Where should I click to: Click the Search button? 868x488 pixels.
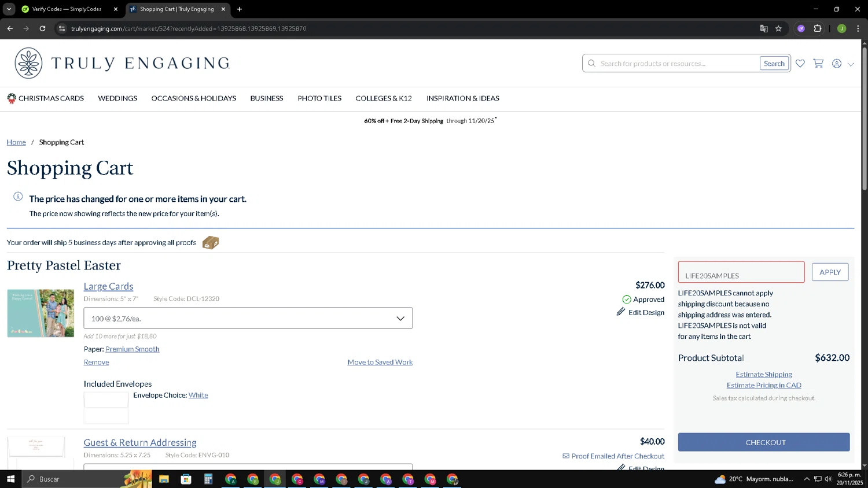[x=774, y=64]
